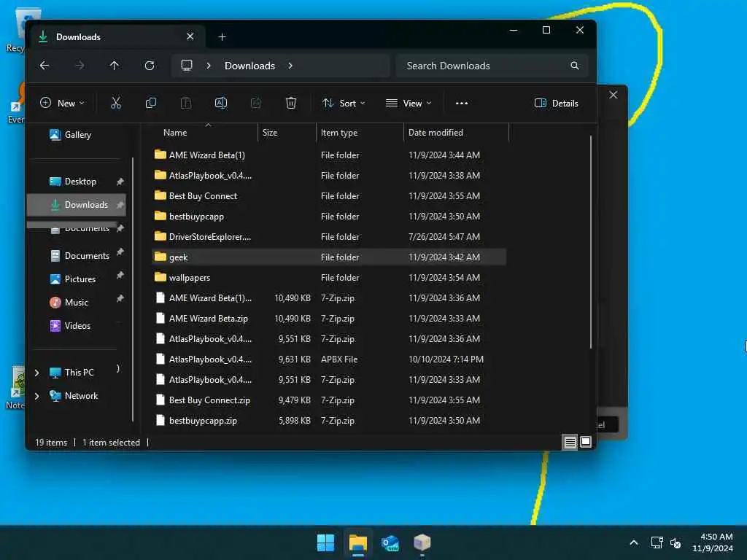Switch to details list view icon
747x560 pixels.
[570, 443]
